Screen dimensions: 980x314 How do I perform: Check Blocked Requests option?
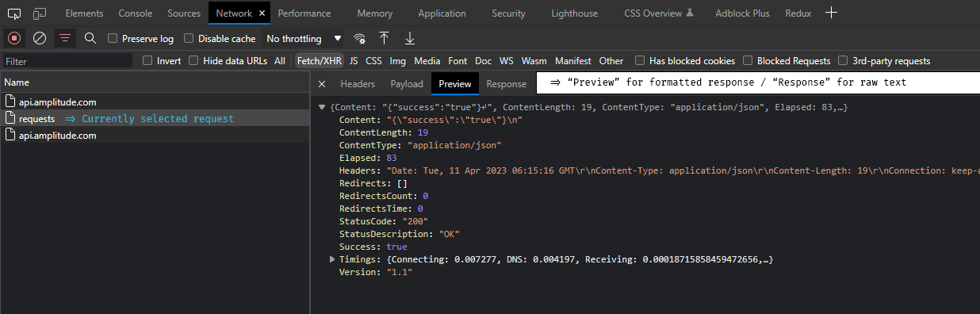tap(748, 60)
